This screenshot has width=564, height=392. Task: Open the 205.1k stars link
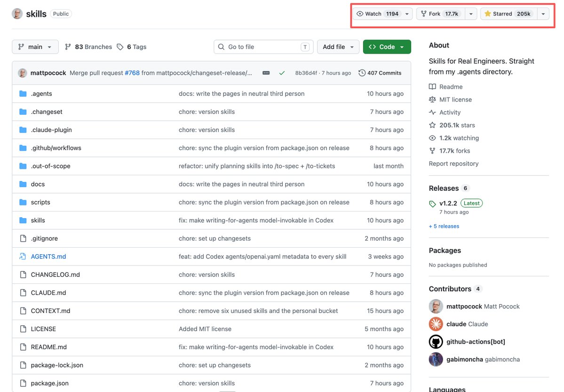pyautogui.click(x=452, y=125)
